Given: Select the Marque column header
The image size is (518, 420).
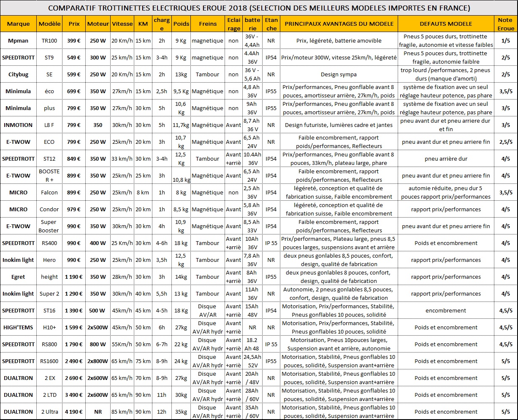Looking at the screenshot, I should pyautogui.click(x=19, y=24).
